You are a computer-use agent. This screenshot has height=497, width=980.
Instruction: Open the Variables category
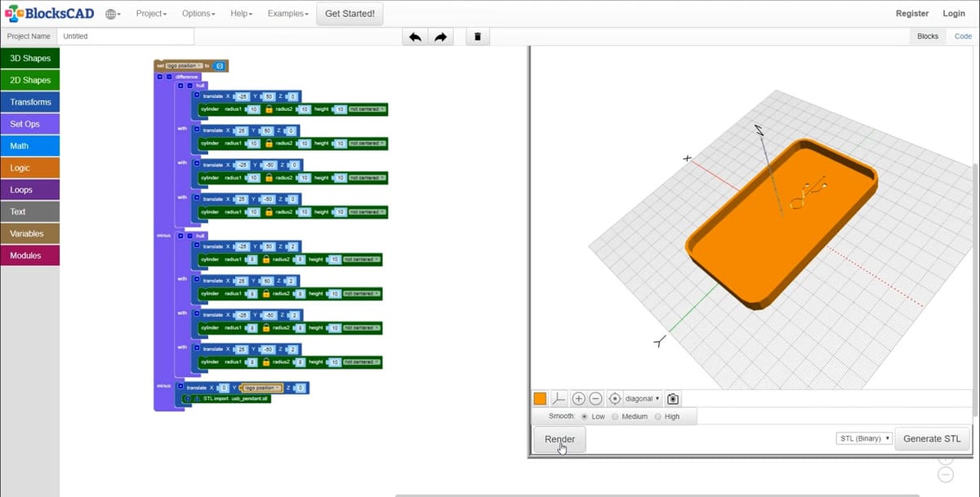(30, 233)
